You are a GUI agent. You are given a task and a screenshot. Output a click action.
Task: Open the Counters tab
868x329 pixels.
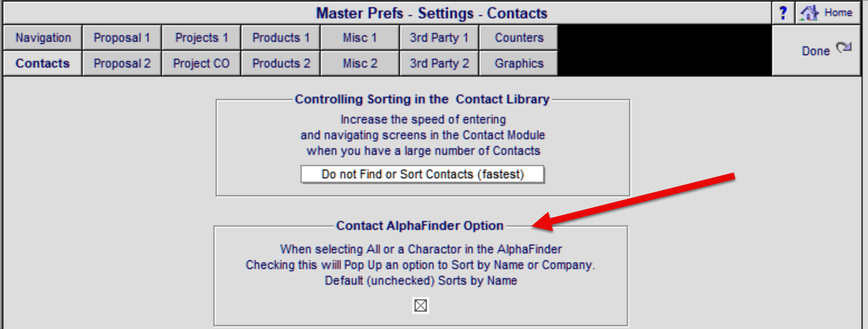[518, 38]
